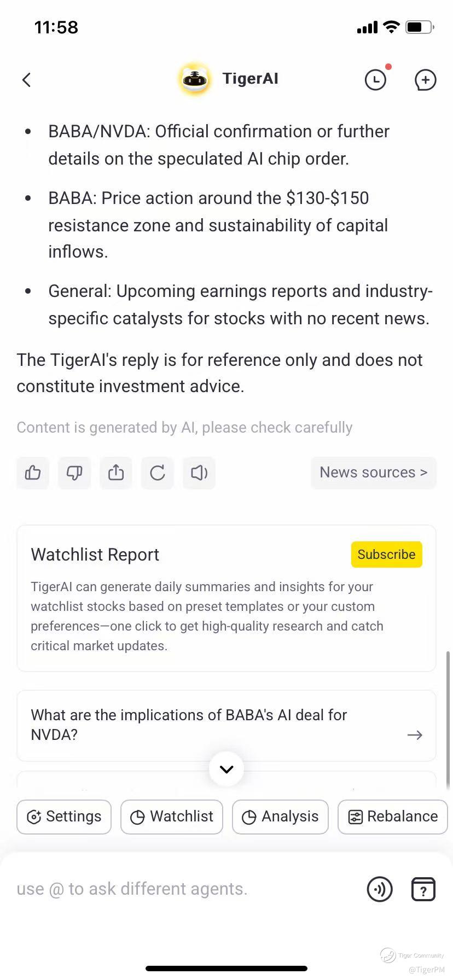Screen dimensions: 453x980
Task: Play the reply aloud with speaker icon
Action: point(199,472)
